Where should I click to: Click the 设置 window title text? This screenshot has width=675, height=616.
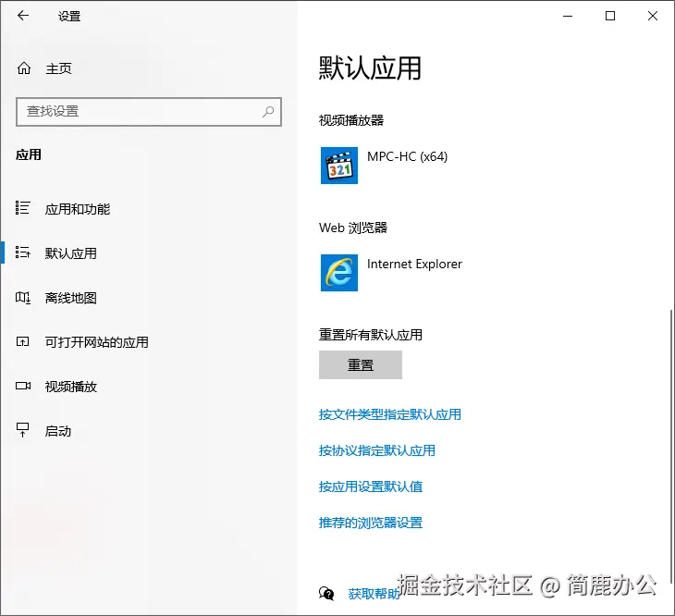point(69,17)
